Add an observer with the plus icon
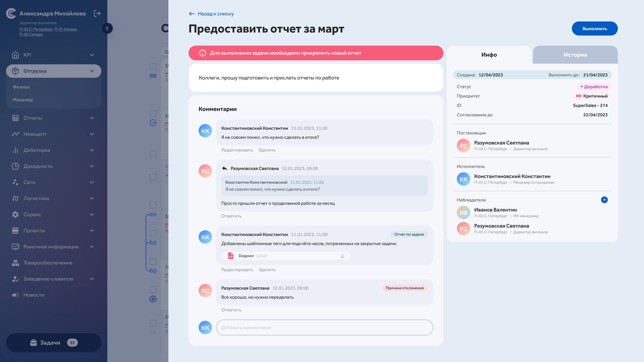Screen dimensions: 644x362 604,200
